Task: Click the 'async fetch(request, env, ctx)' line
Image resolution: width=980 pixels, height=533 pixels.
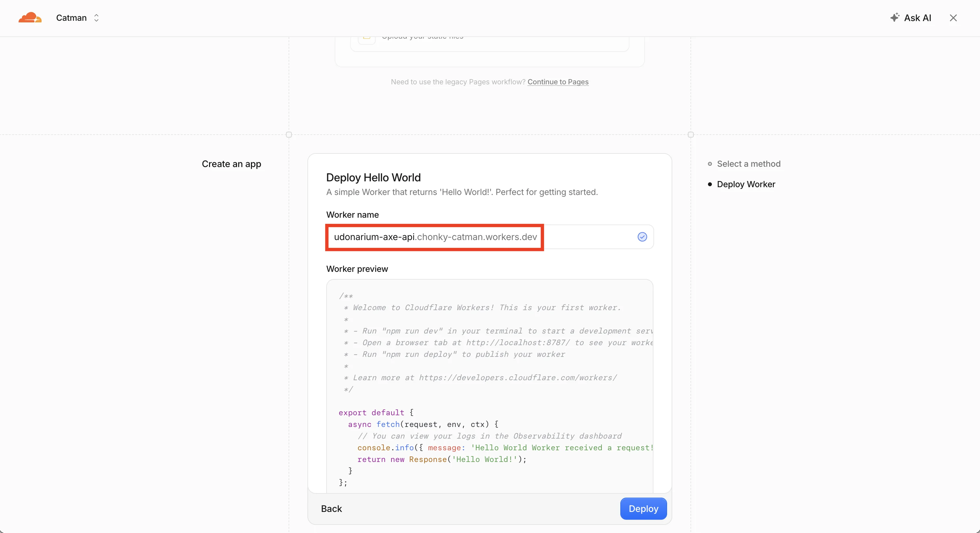Action: (423, 424)
